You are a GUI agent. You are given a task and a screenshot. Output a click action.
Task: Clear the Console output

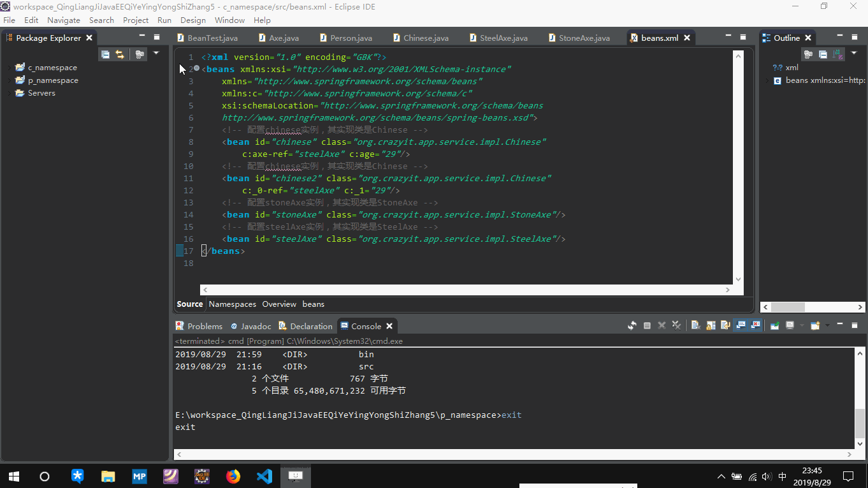click(695, 325)
